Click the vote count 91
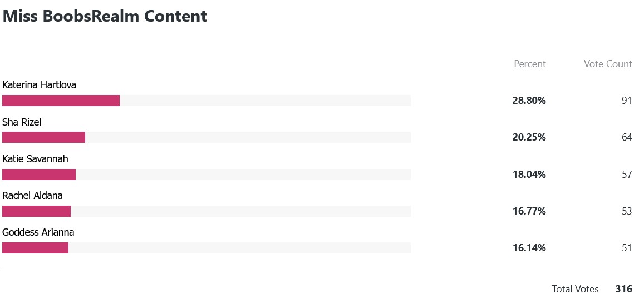Screen dimensions: 644x304 [627, 101]
